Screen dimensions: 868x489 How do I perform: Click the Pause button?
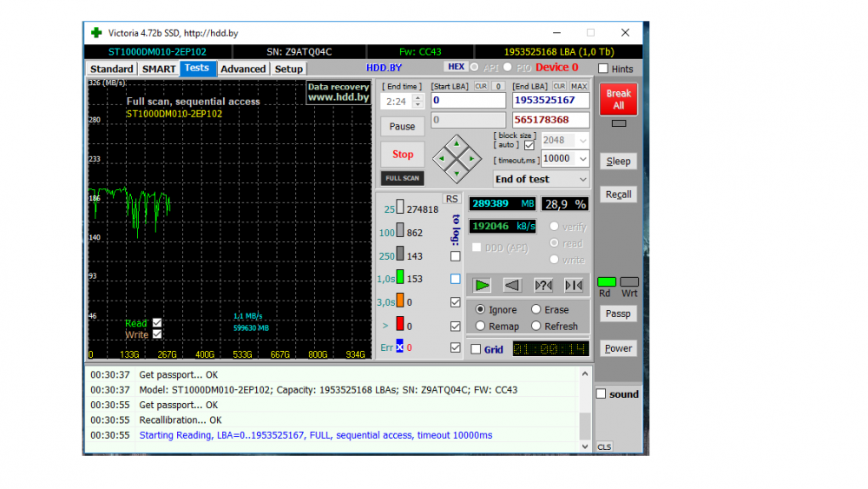(x=402, y=126)
